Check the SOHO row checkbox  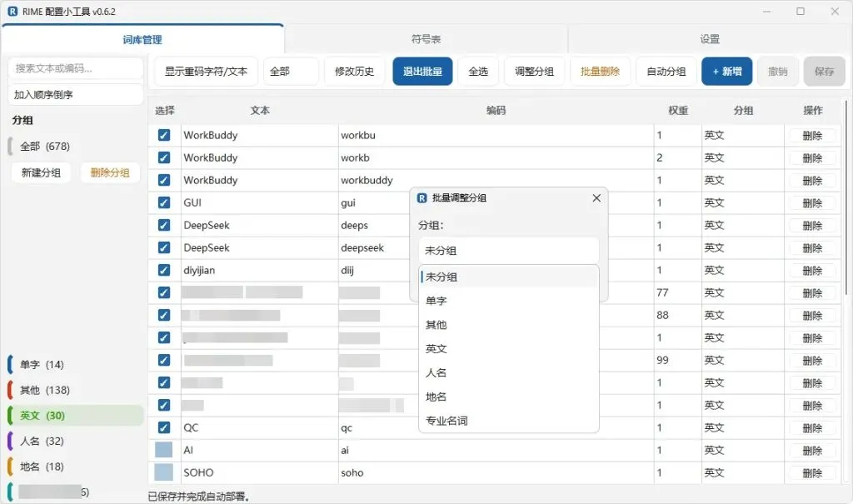point(164,472)
